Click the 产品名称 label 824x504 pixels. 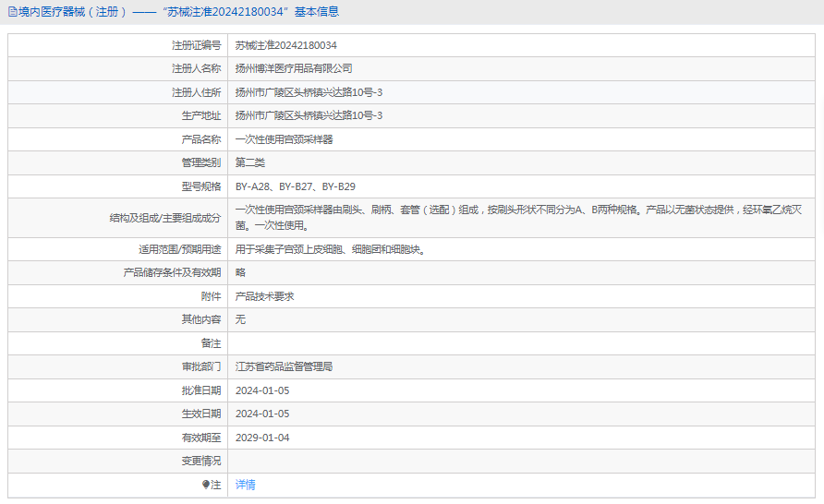[201, 139]
